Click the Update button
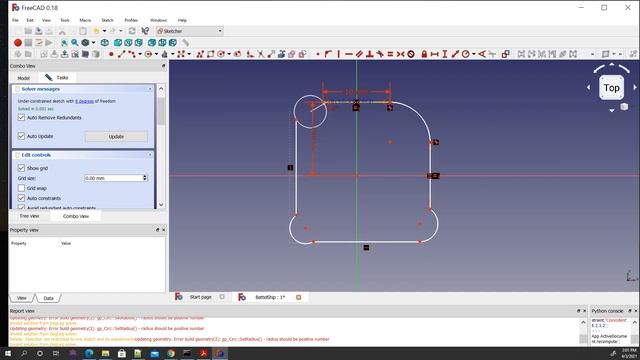The width and height of the screenshot is (640, 360). point(116,136)
